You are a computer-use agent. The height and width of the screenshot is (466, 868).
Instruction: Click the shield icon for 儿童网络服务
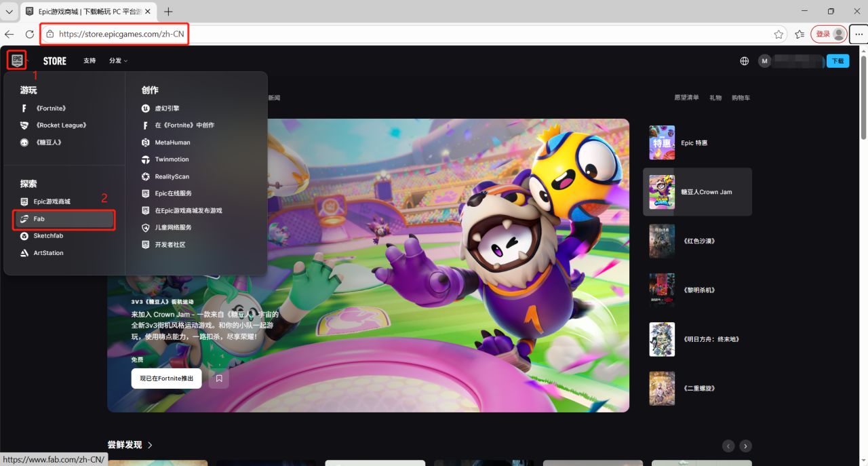(145, 227)
